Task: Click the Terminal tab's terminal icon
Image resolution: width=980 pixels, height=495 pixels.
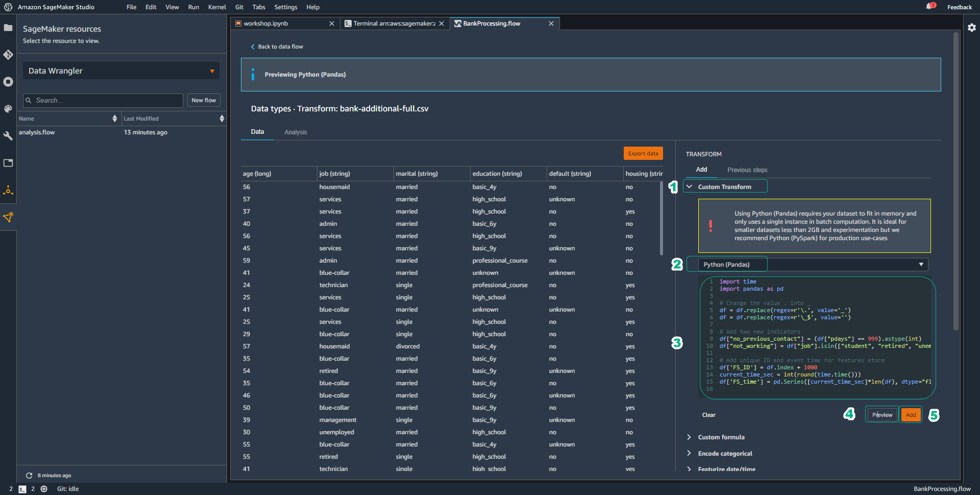Action: coord(348,23)
